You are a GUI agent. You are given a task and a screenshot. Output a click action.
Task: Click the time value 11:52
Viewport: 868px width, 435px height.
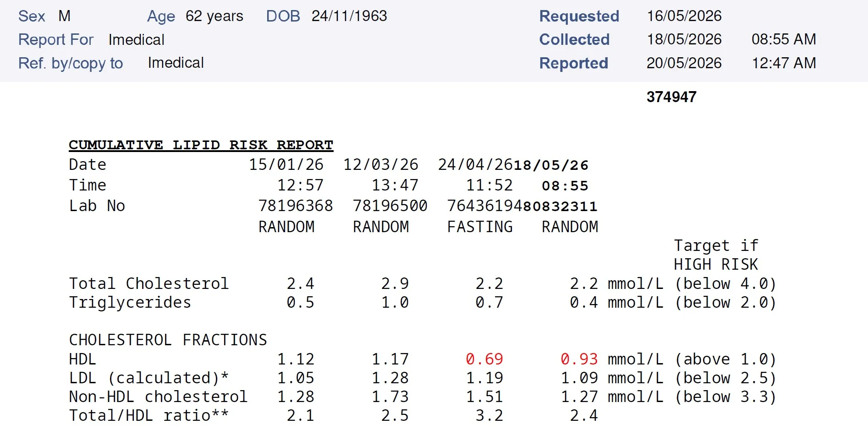pos(489,185)
